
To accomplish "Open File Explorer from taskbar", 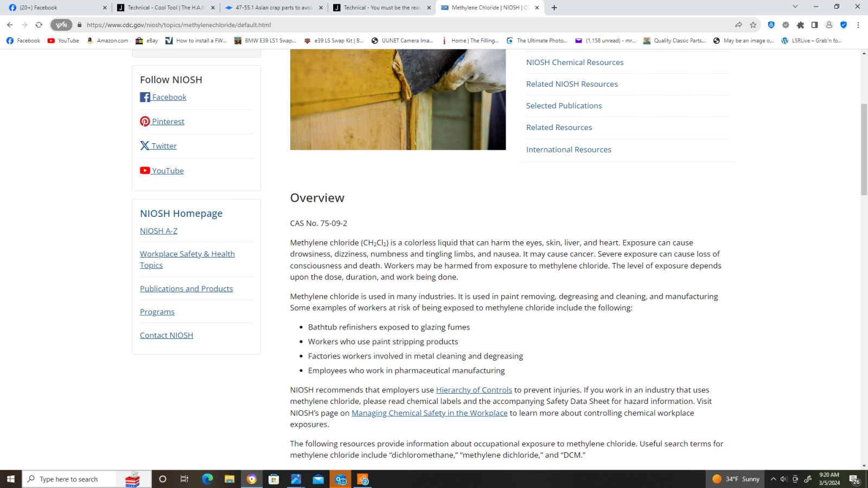I will pos(229,479).
